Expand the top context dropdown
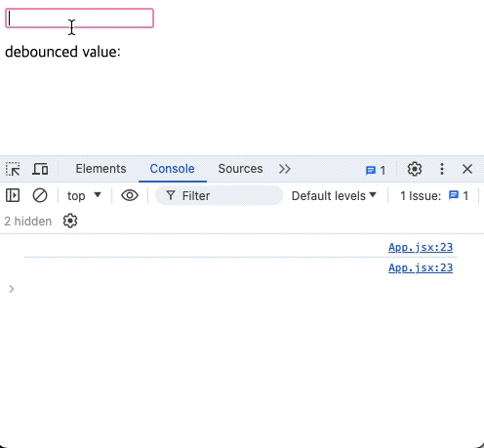Screen dimensions: 484x448 pos(84,195)
